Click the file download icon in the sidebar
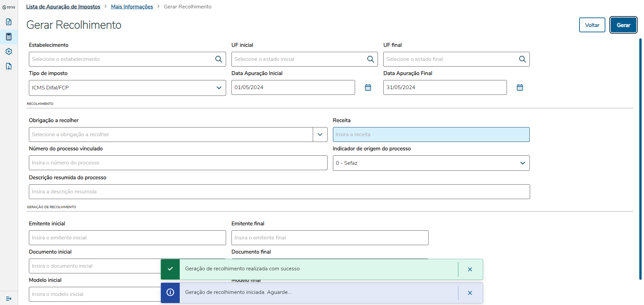 [x=9, y=66]
